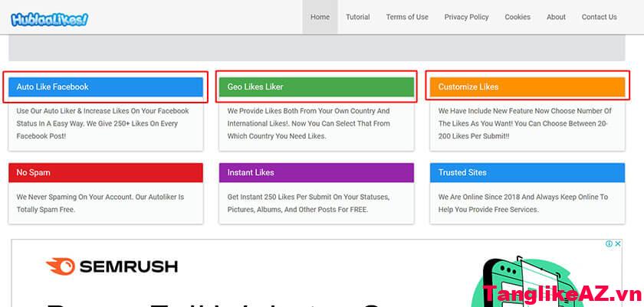
Task: Open the About page
Action: click(556, 17)
